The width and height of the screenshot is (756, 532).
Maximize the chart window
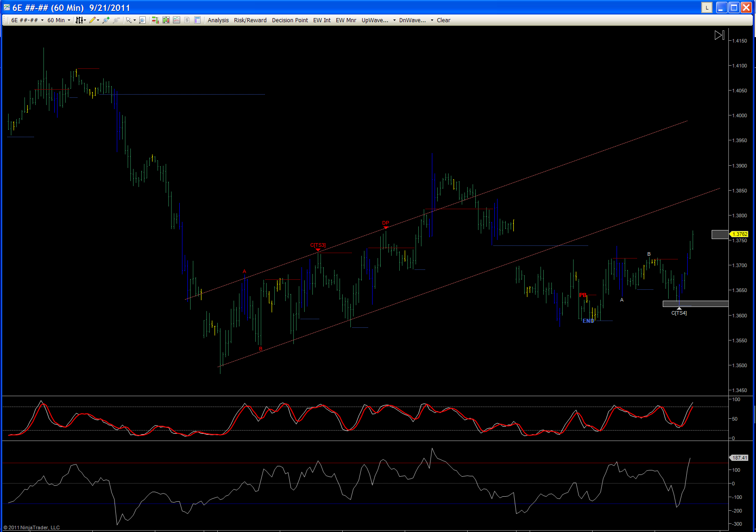click(734, 7)
